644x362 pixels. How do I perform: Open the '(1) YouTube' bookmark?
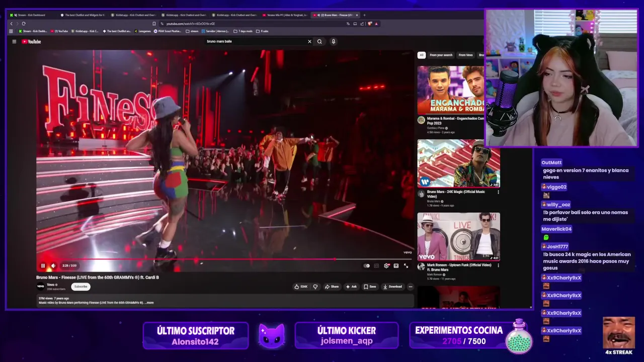pyautogui.click(x=59, y=31)
